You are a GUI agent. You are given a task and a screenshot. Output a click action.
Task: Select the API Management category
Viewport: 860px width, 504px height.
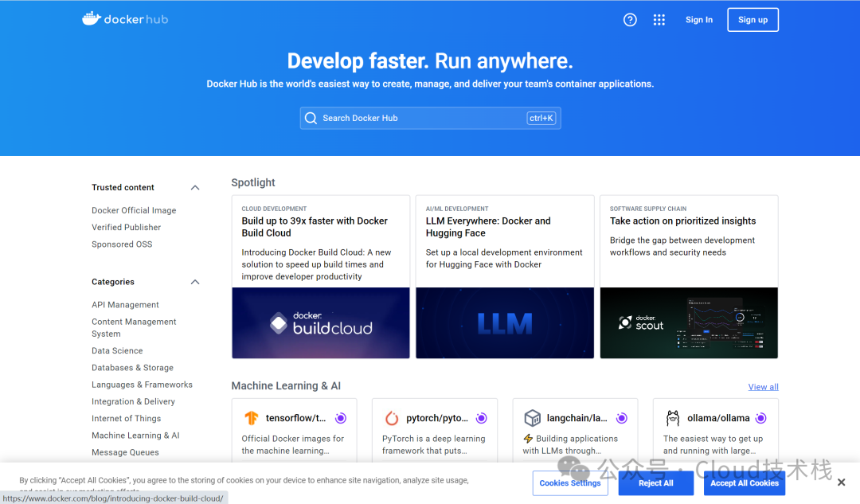pos(125,304)
